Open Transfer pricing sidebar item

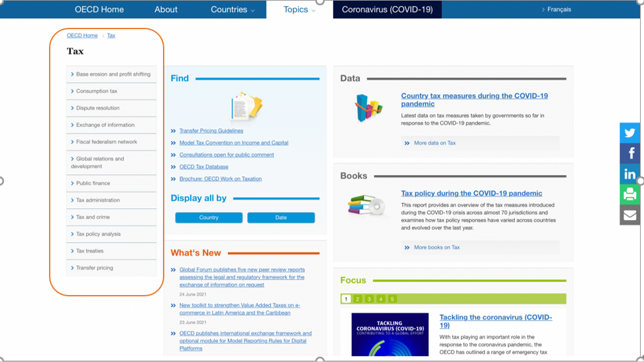pos(111,267)
